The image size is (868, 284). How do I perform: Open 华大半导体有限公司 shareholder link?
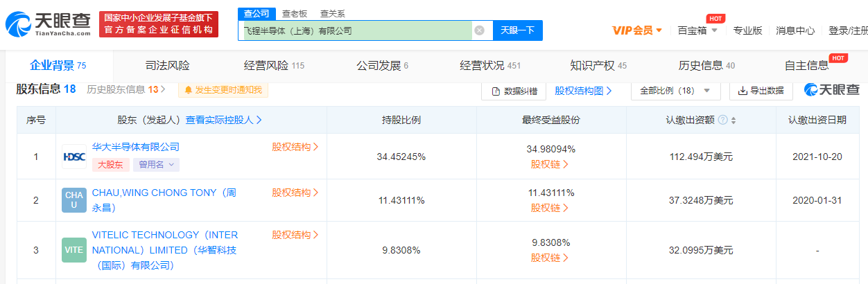pyautogui.click(x=135, y=147)
